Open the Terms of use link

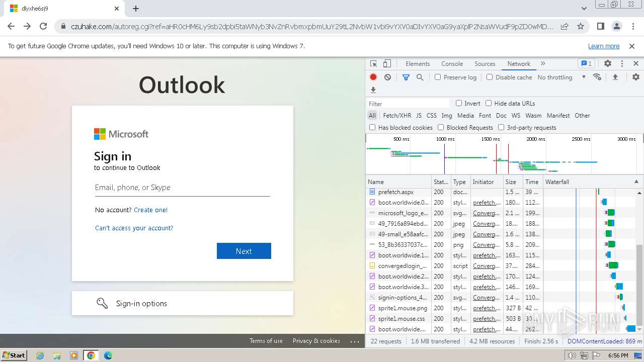(x=266, y=341)
